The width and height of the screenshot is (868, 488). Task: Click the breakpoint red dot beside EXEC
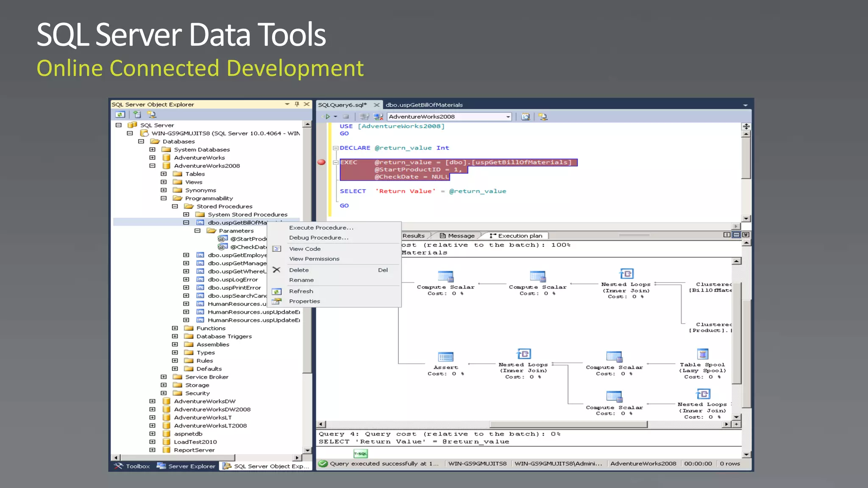pyautogui.click(x=321, y=162)
